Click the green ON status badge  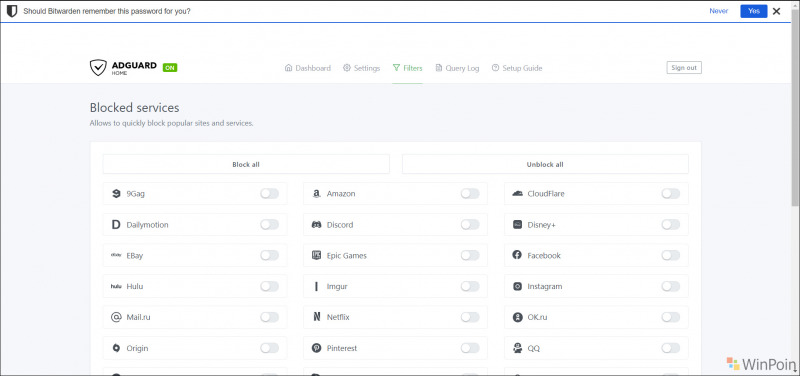point(170,67)
